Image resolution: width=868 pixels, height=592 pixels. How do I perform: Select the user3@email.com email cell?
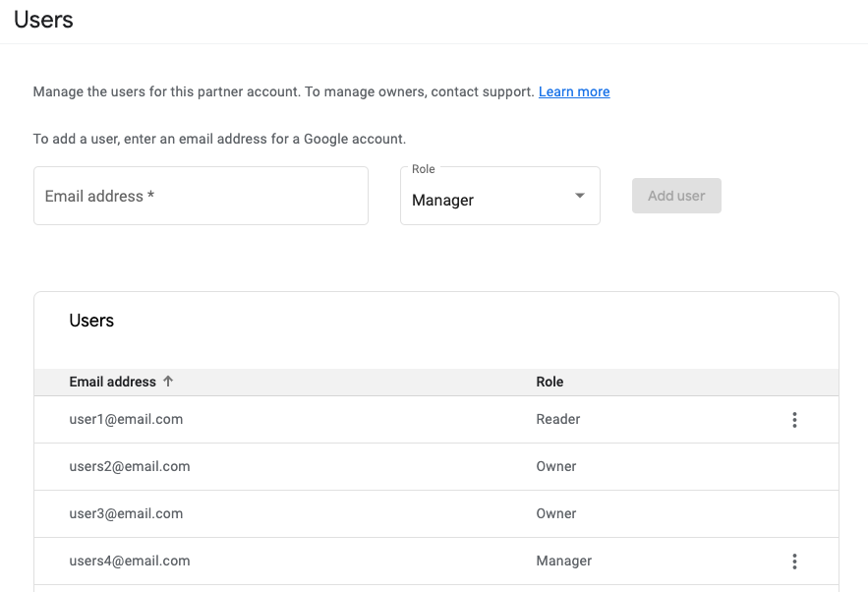[x=126, y=513]
